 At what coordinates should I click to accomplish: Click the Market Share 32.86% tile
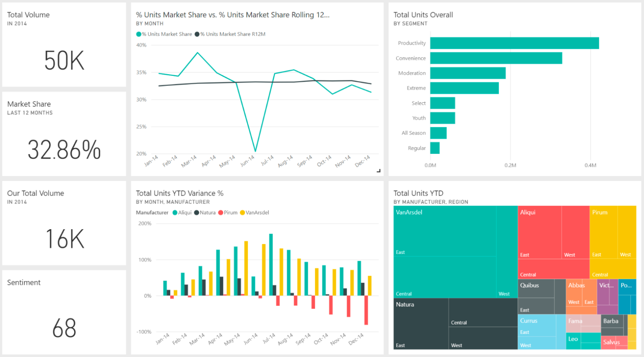click(64, 134)
